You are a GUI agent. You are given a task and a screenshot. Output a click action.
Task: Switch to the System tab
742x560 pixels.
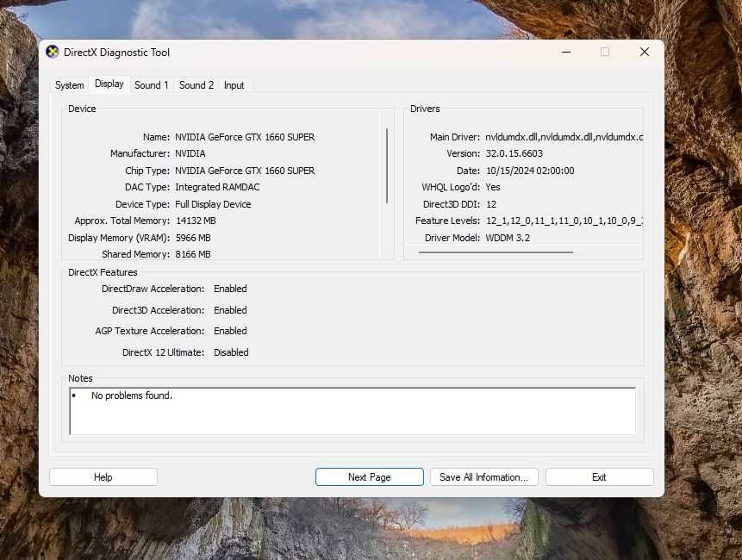coord(69,85)
